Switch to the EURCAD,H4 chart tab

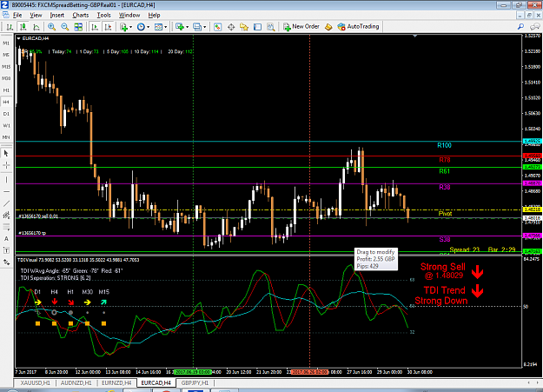pos(156,383)
